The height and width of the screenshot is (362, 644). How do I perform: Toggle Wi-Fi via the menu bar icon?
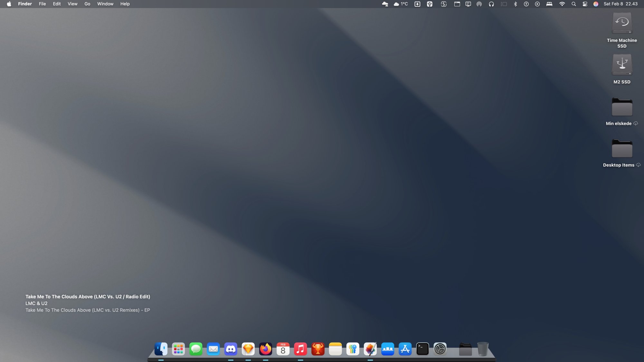click(562, 4)
